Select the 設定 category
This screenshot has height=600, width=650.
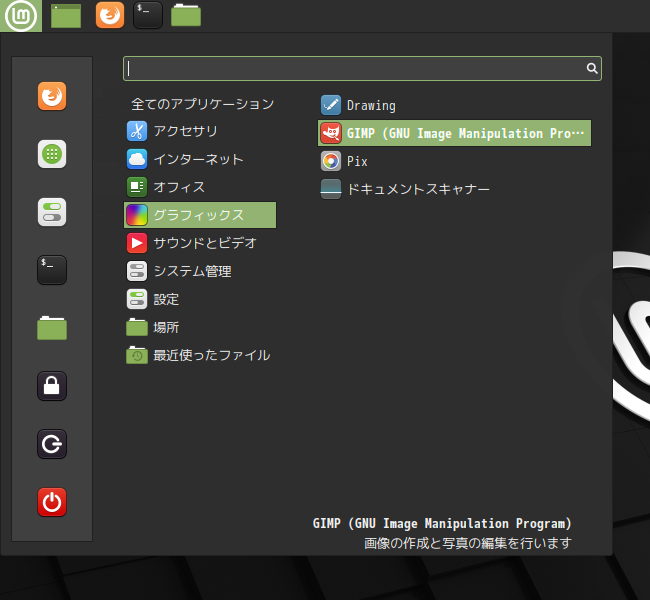click(200, 299)
